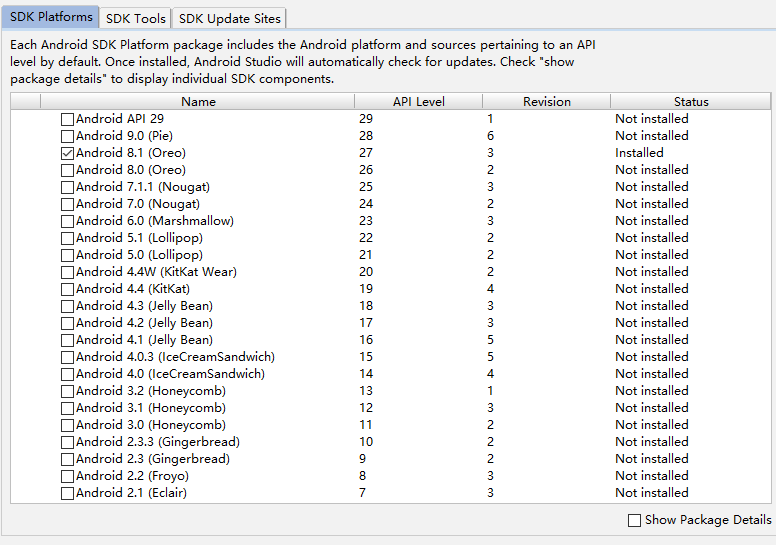Check the Android 7.0 (Nougat) checkbox
The image size is (776, 545).
click(67, 204)
